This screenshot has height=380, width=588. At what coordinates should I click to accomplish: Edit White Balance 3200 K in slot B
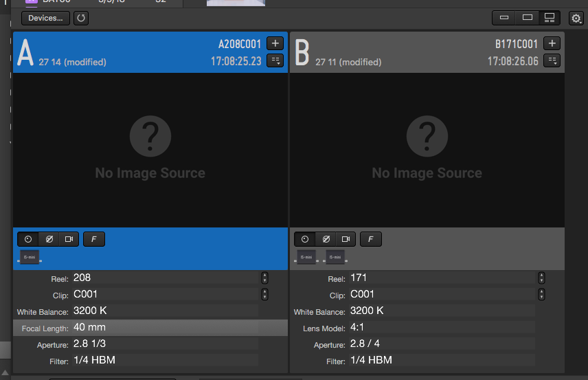[x=442, y=311]
